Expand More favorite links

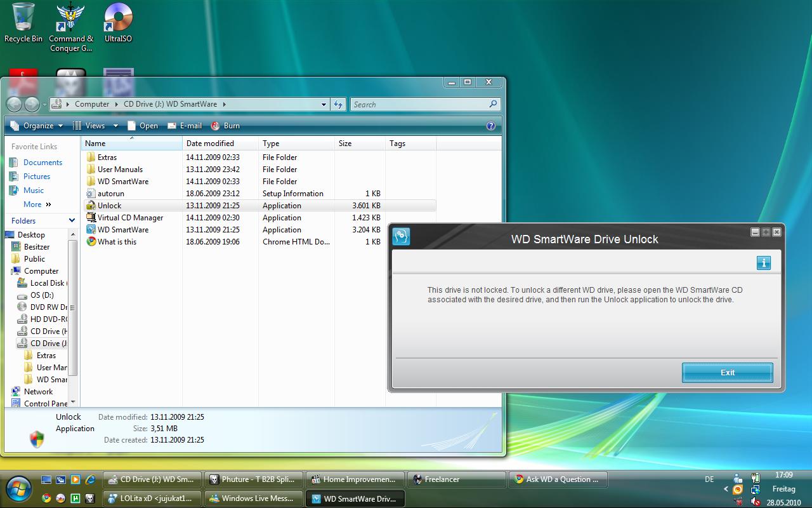37,204
